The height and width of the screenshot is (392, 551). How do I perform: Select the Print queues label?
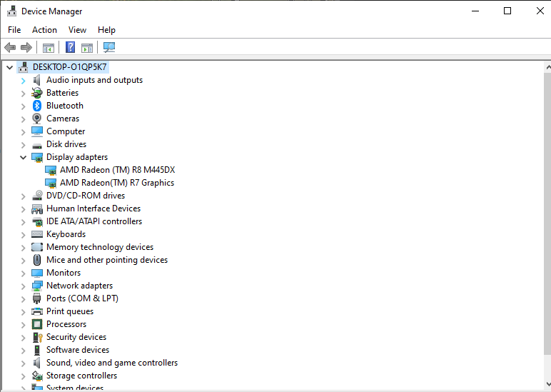click(x=70, y=311)
